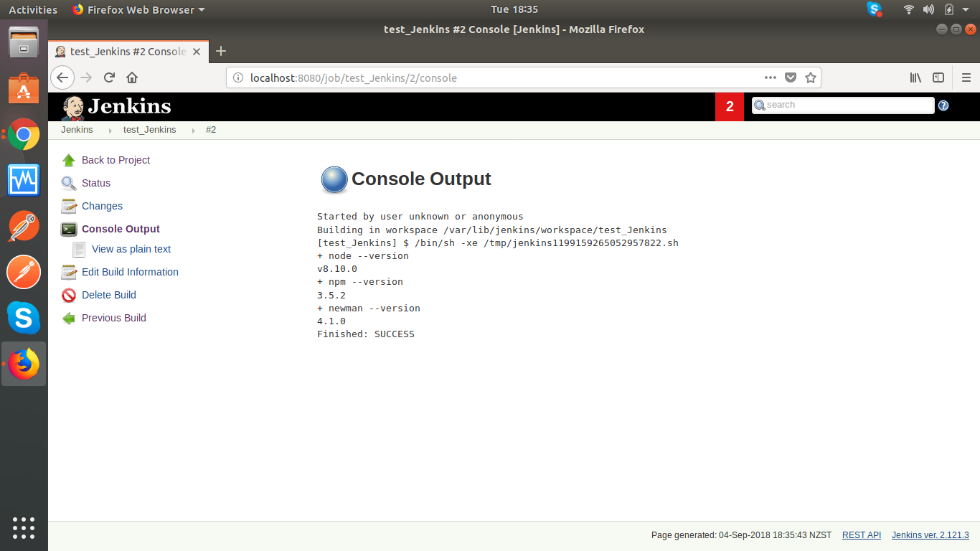This screenshot has height=551, width=980.
Task: Click the Back to Project green arrow icon
Action: point(69,160)
